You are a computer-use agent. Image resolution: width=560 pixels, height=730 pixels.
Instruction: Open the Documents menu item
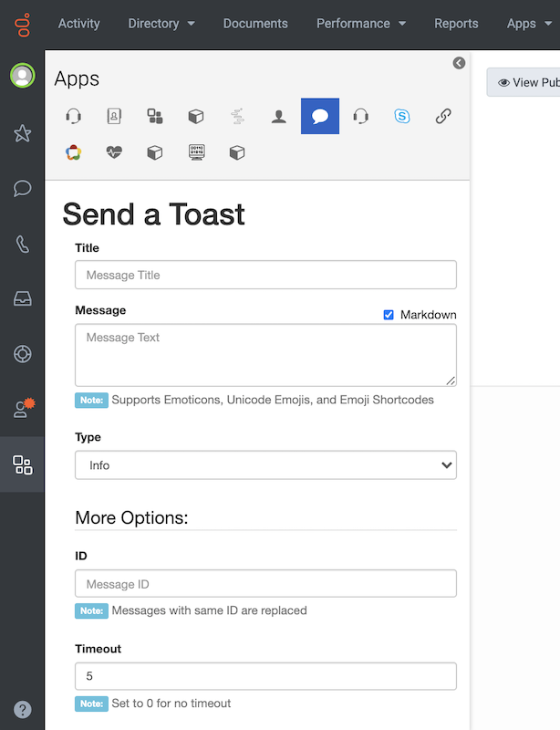[255, 24]
